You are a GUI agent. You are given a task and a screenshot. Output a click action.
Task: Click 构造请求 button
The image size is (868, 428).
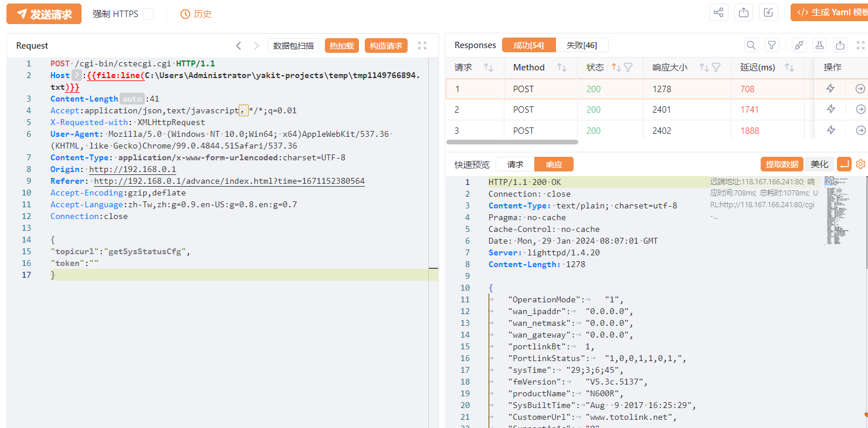(x=386, y=46)
